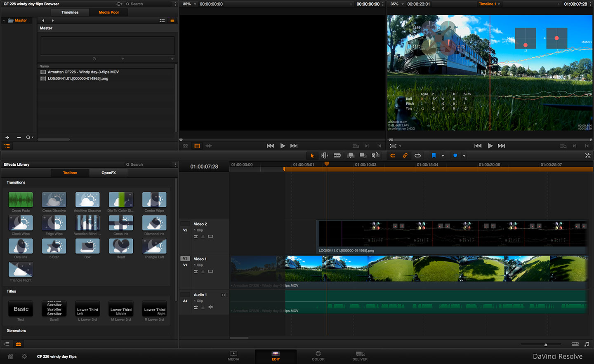Switch media pool to list view
Image resolution: width=594 pixels, height=364 pixels.
point(172,20)
